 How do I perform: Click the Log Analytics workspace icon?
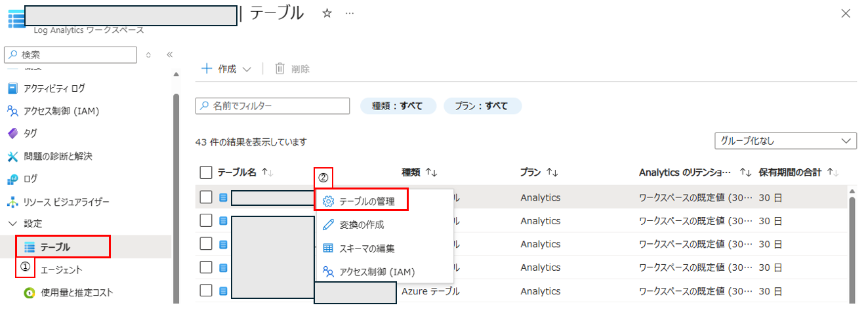(16, 18)
